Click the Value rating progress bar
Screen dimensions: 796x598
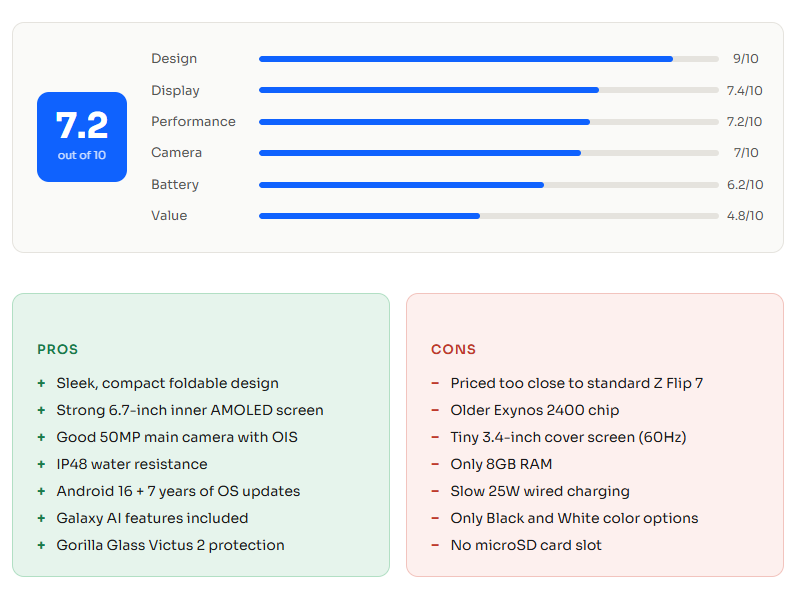pyautogui.click(x=488, y=216)
